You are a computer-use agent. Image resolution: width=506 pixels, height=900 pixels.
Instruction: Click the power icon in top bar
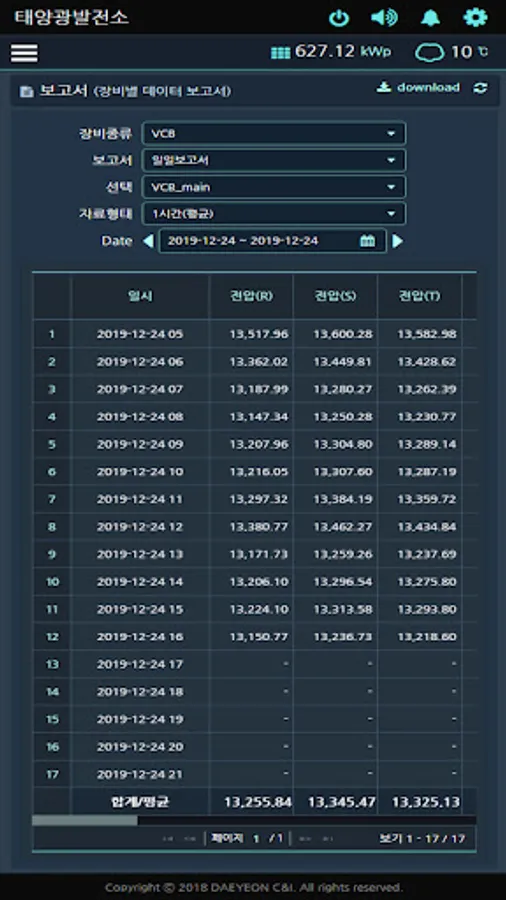[338, 18]
